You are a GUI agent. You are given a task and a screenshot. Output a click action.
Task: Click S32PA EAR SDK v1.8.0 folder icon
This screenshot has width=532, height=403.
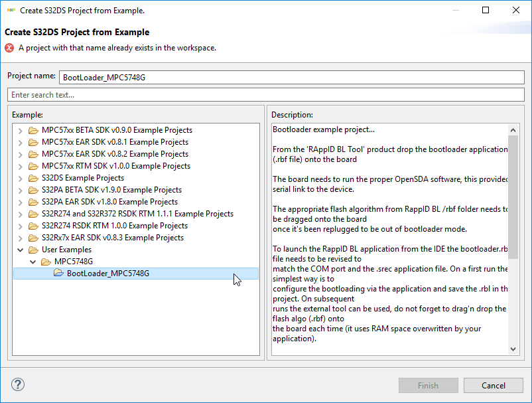click(x=33, y=202)
